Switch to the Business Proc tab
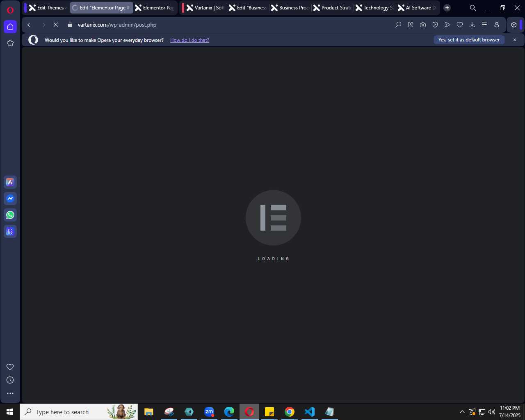 point(290,8)
